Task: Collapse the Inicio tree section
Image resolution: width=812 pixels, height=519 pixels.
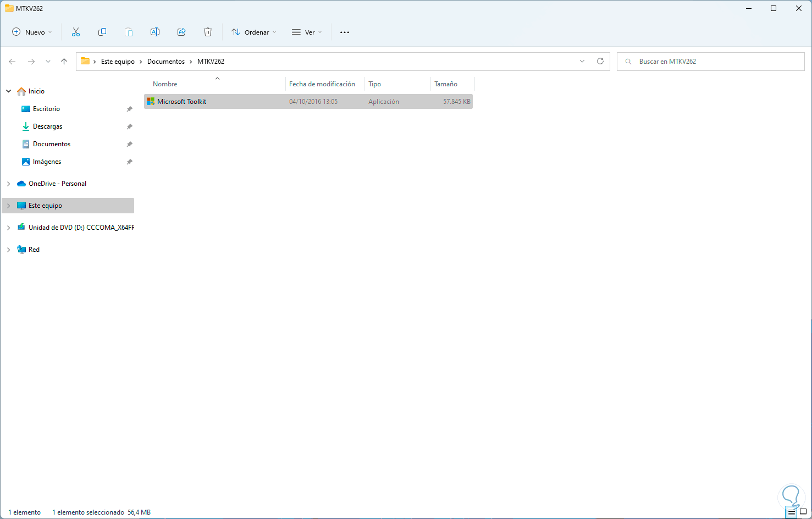Action: (9, 91)
